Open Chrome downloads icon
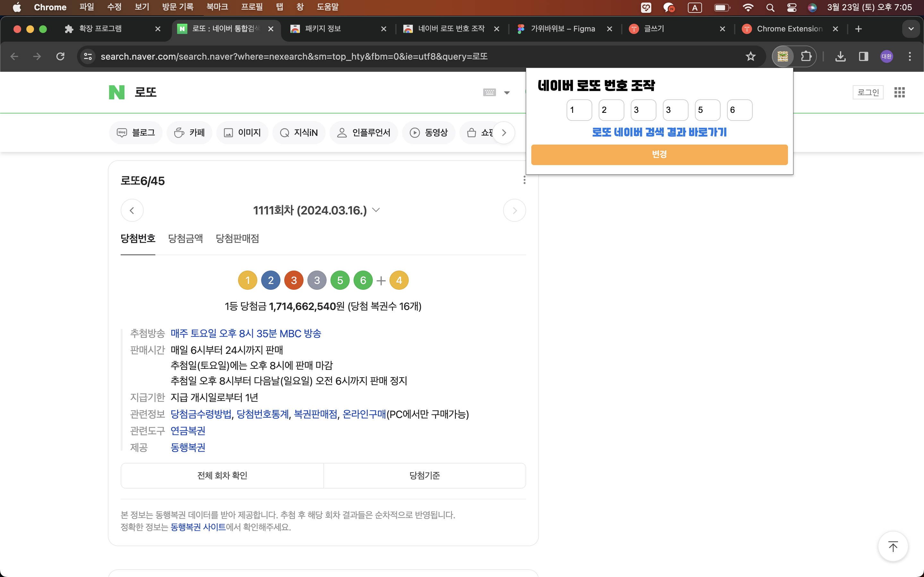924x577 pixels. pyautogui.click(x=840, y=56)
